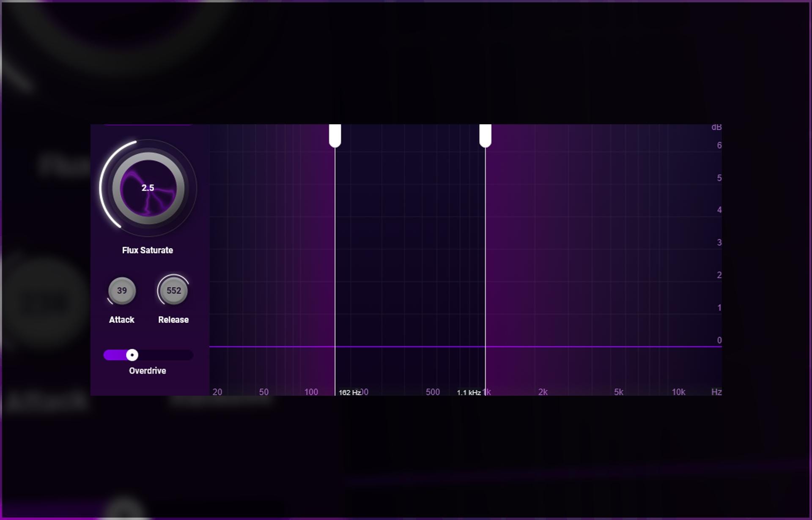This screenshot has height=520, width=812.
Task: Click the 5 dB scale label
Action: (x=719, y=178)
